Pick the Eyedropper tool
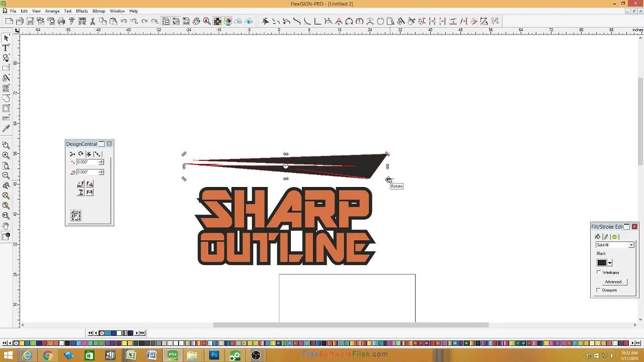644x362 pixels. coord(6,129)
